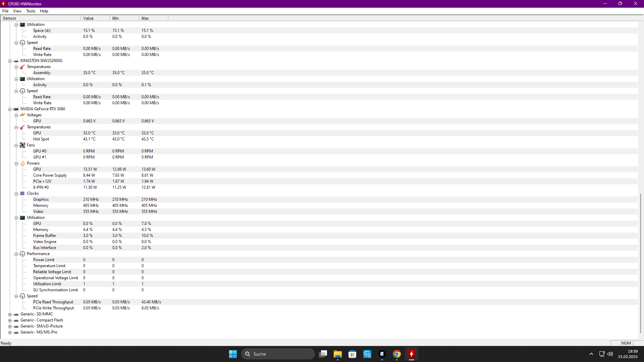
Task: Expand the Generic- SD/MMC node
Action: pos(10,314)
